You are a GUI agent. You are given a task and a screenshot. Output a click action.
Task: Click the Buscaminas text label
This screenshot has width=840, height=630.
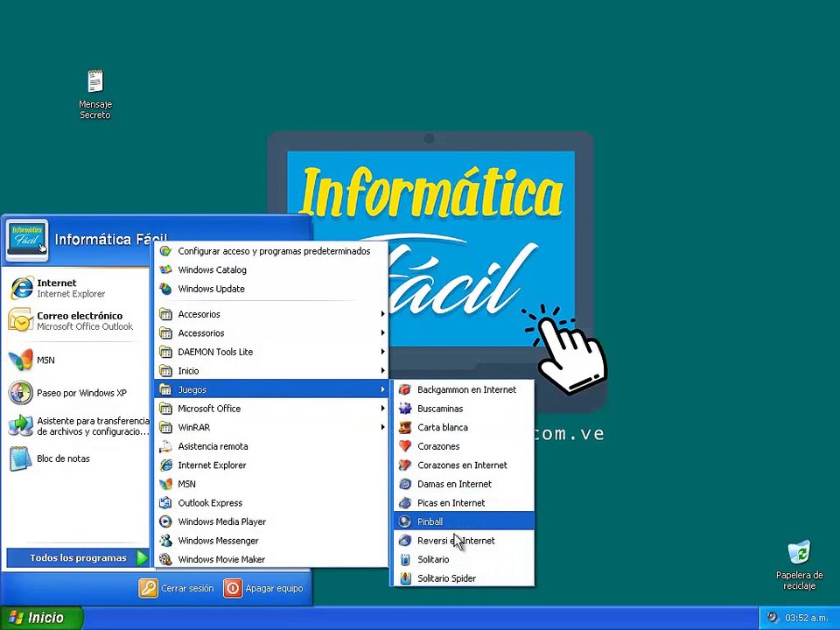[x=440, y=409]
